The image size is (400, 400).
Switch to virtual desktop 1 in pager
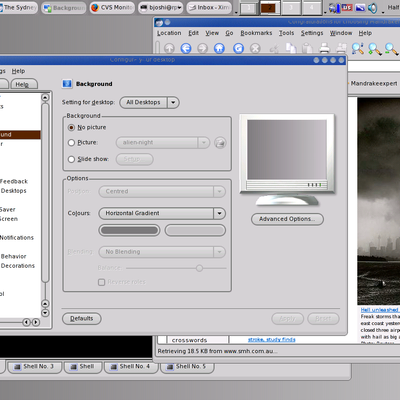coord(248,8)
